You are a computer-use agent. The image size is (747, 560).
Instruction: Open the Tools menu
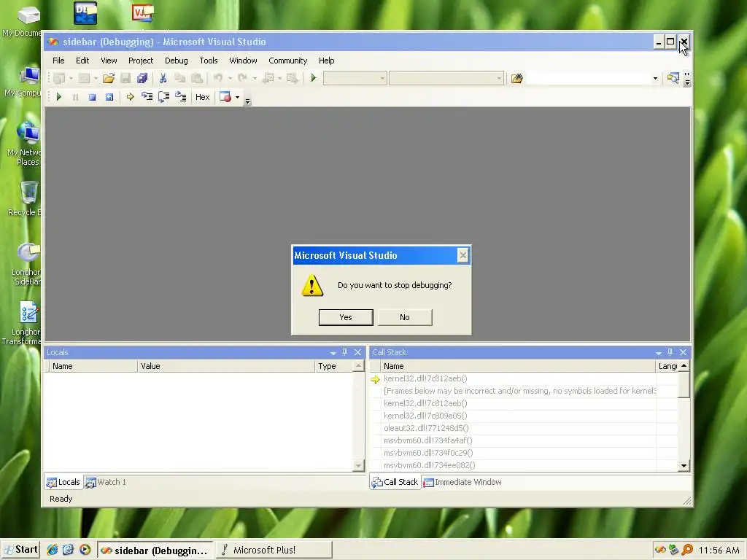point(208,61)
